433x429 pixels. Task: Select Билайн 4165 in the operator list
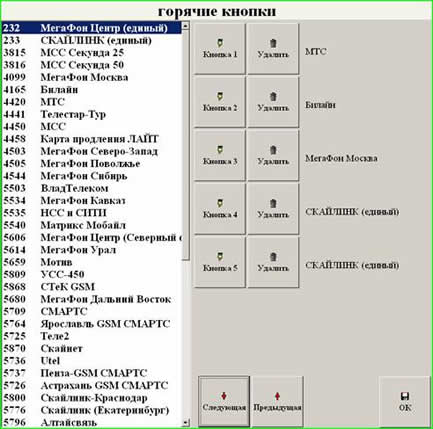coord(92,90)
